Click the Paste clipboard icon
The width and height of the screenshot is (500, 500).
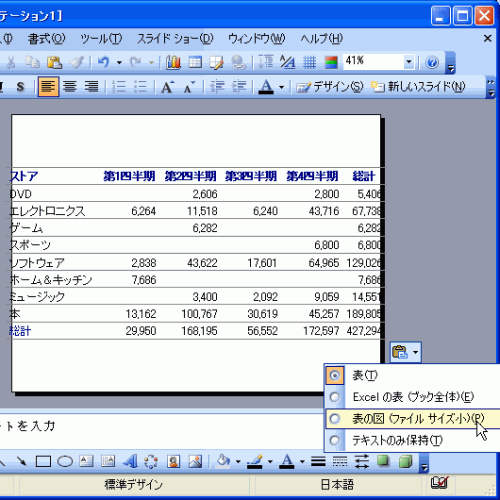(54, 62)
